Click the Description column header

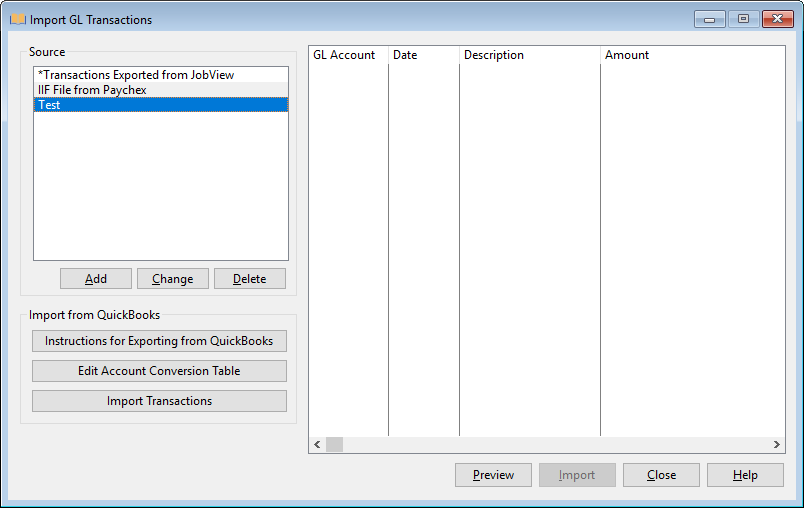[494, 55]
